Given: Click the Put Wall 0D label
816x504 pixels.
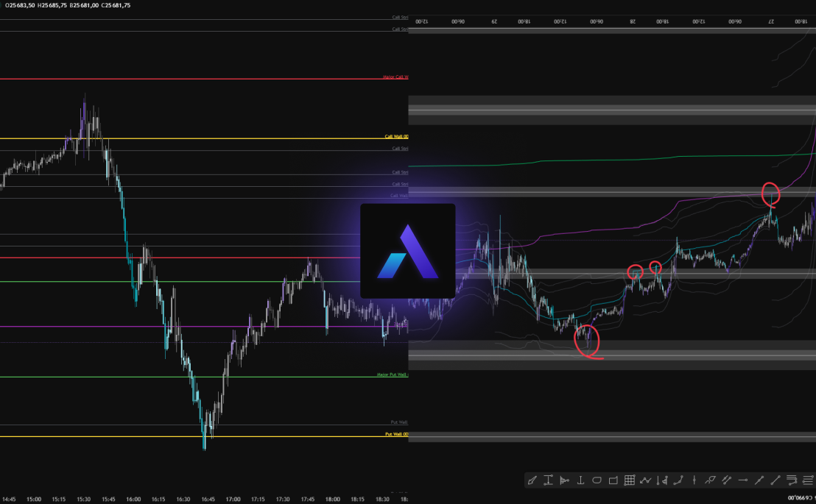Looking at the screenshot, I should (x=396, y=434).
